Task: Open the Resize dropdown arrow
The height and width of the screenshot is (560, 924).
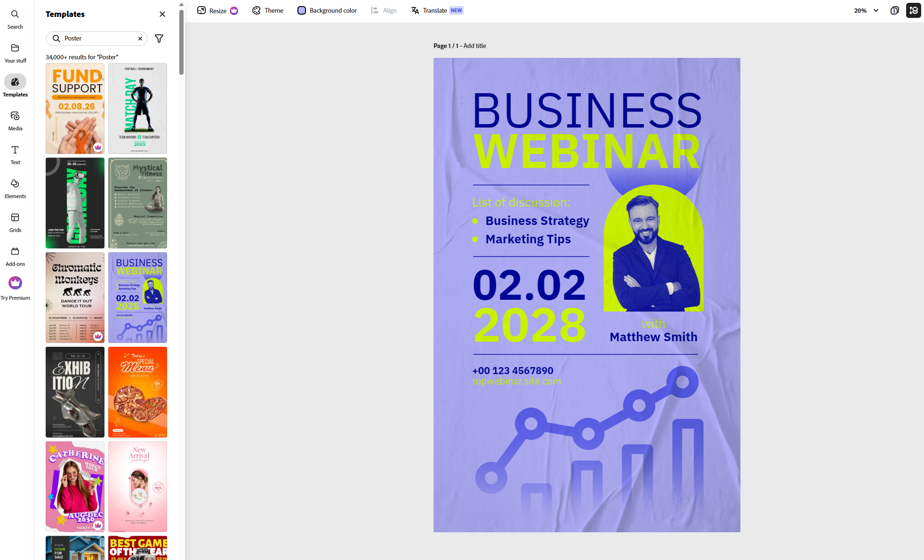Action: 233,10
